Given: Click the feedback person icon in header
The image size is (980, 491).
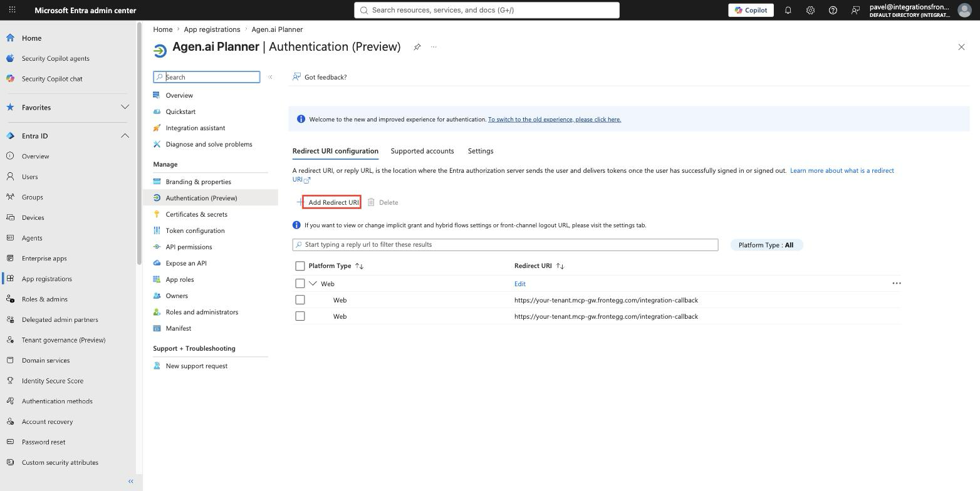Looking at the screenshot, I should (855, 10).
